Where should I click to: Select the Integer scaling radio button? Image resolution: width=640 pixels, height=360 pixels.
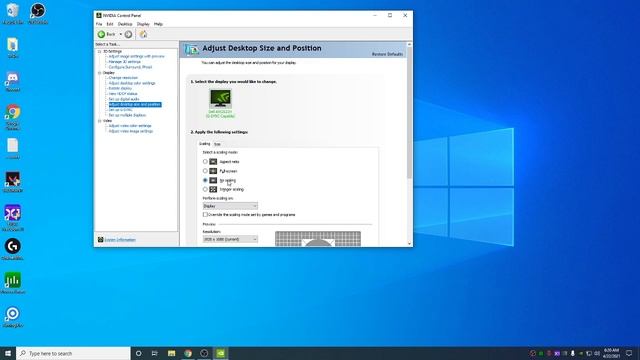coord(205,189)
